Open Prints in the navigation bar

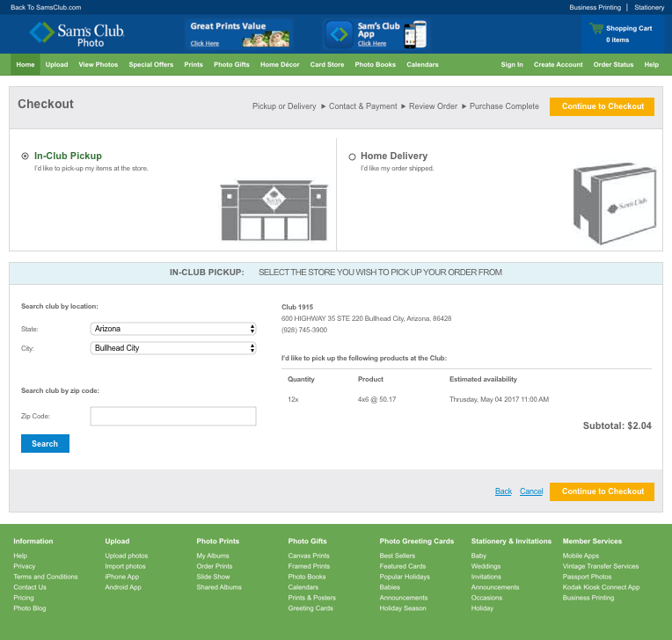pyautogui.click(x=194, y=65)
